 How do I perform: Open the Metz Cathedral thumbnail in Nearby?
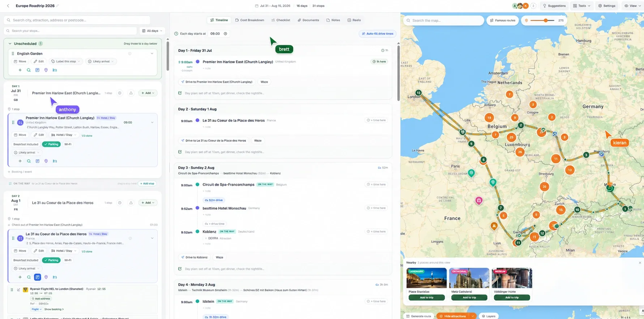(x=469, y=278)
